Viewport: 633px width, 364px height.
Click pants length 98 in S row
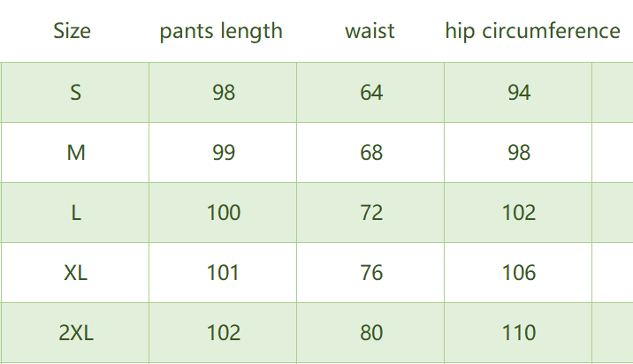coord(224,92)
